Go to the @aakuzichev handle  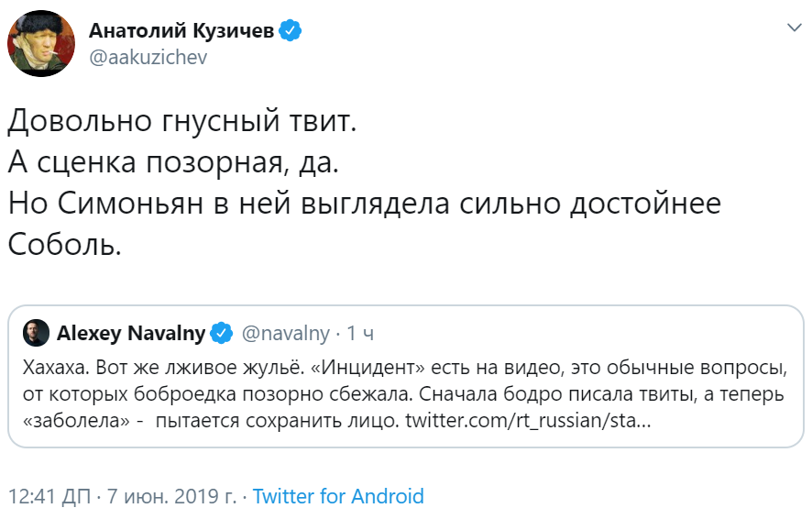point(148,58)
